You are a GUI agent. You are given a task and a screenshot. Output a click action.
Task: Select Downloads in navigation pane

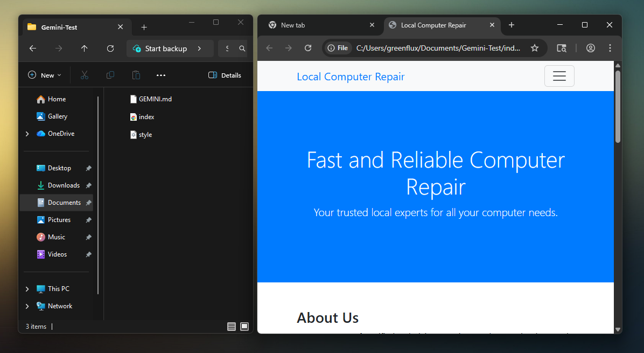pos(63,185)
